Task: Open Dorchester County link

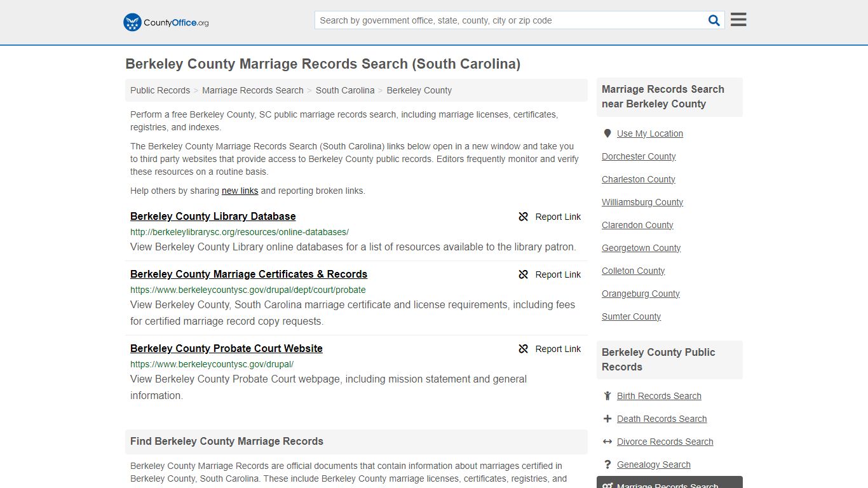Action: [639, 156]
